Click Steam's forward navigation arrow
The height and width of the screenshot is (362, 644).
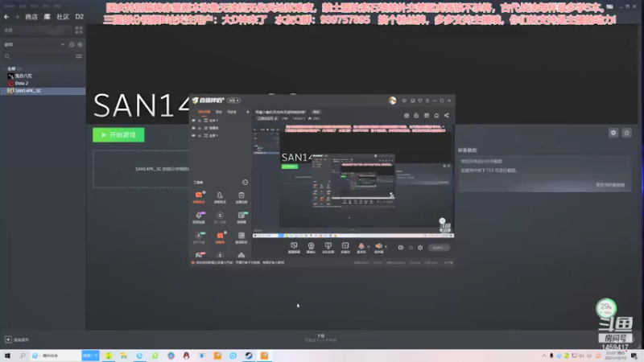click(17, 17)
